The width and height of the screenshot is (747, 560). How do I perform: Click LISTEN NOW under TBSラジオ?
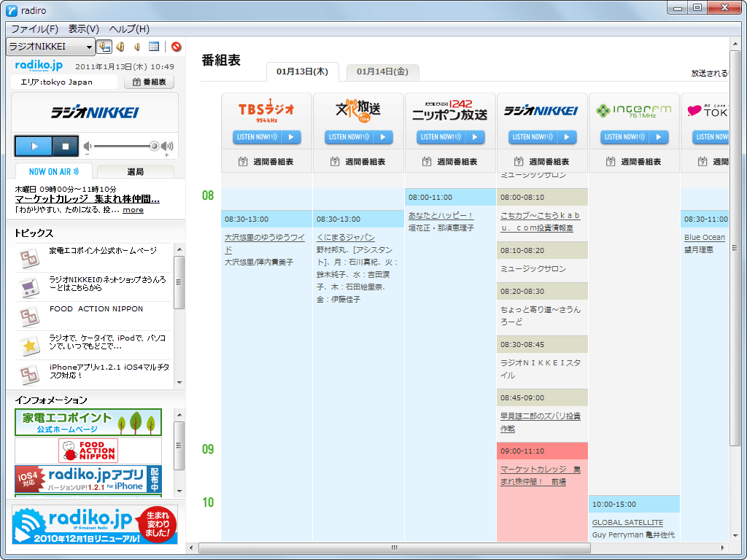point(266,136)
